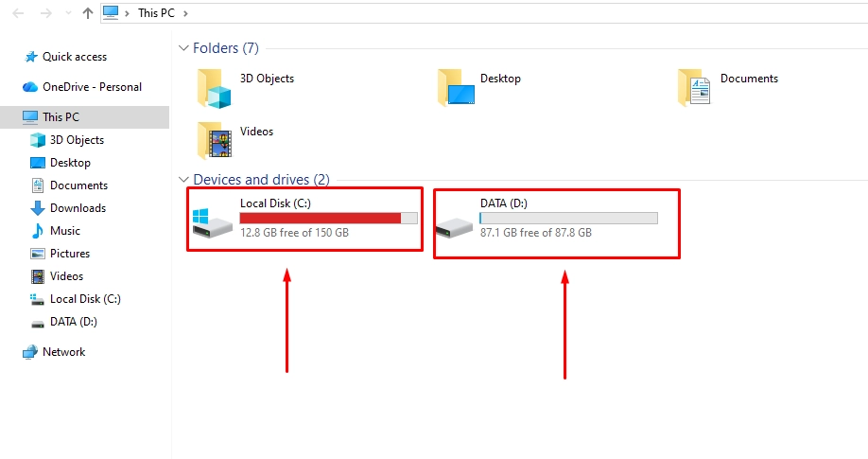The image size is (868, 459).
Task: Select OneDrive - Personal in the sidebar
Action: click(x=92, y=87)
